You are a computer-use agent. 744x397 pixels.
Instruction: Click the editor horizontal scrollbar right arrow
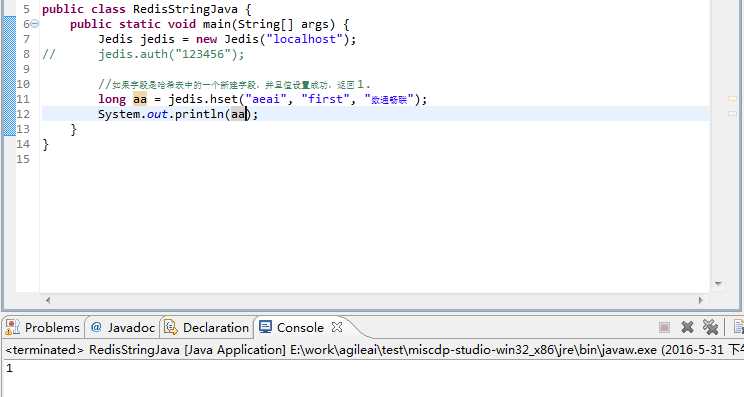coord(700,300)
